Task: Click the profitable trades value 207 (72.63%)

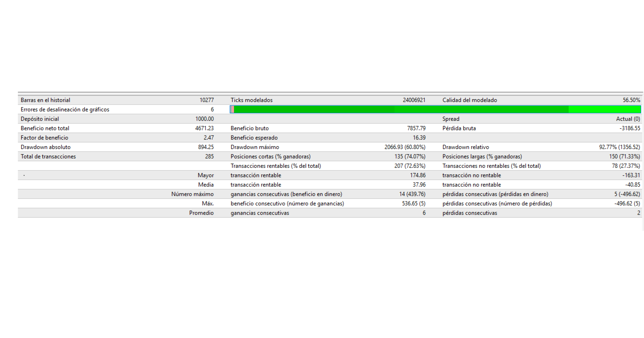Action: pos(410,166)
